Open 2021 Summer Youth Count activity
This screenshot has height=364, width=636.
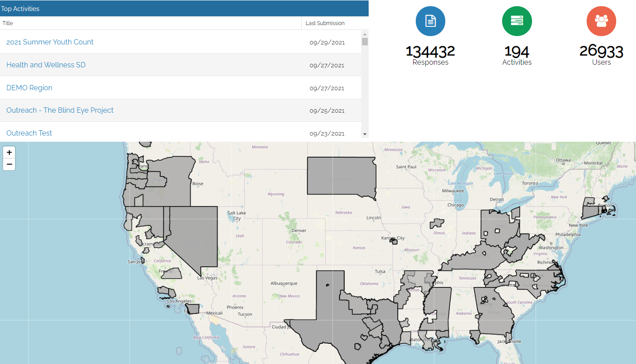click(50, 42)
